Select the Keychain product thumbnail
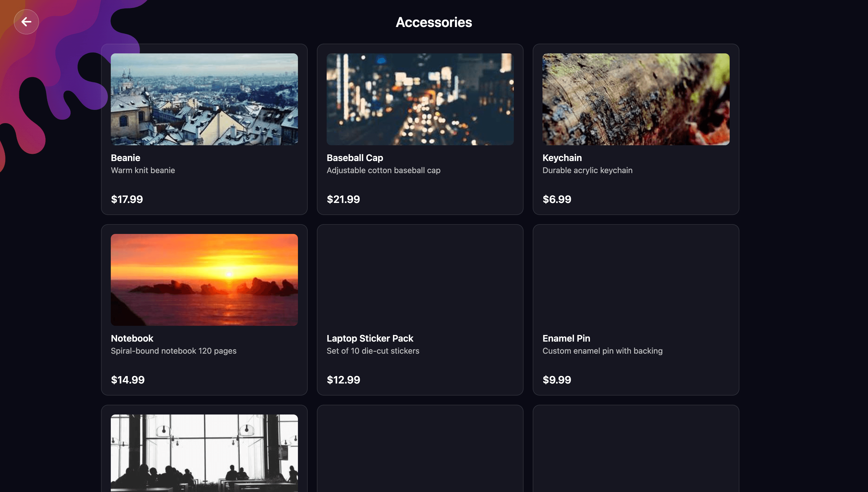This screenshot has height=492, width=868. (635, 99)
